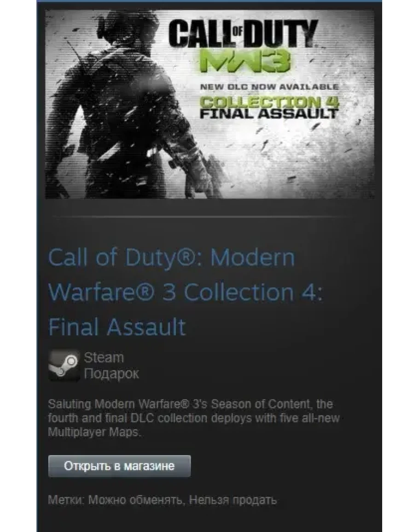The height and width of the screenshot is (532, 419).
Task: Select the 'Можно обменять' tag
Action: (x=136, y=500)
